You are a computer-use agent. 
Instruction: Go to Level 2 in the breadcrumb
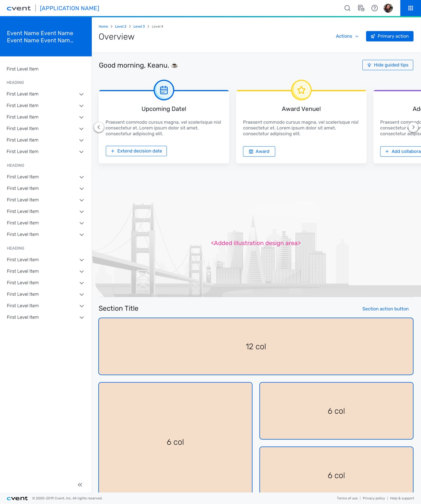(x=121, y=26)
